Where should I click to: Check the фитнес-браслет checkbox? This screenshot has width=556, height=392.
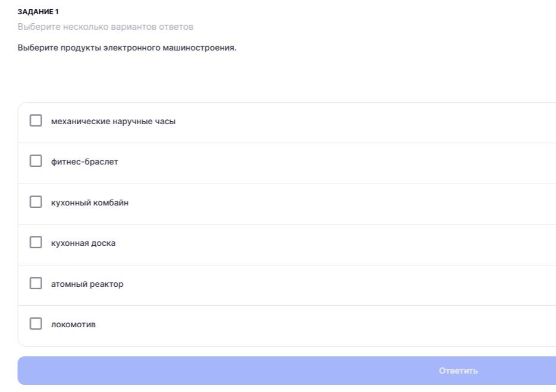(x=36, y=161)
